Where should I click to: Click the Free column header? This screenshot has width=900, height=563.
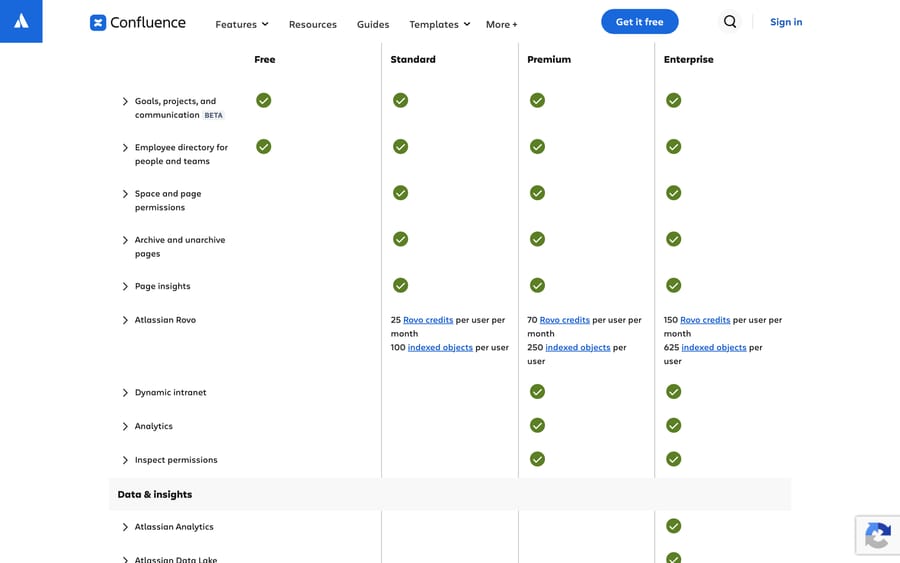(265, 59)
